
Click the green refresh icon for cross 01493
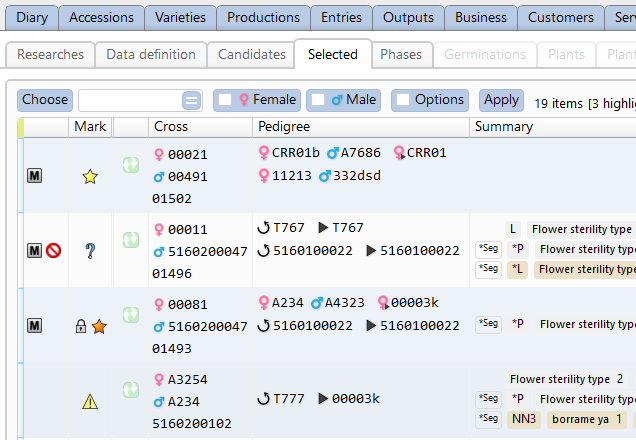130,315
